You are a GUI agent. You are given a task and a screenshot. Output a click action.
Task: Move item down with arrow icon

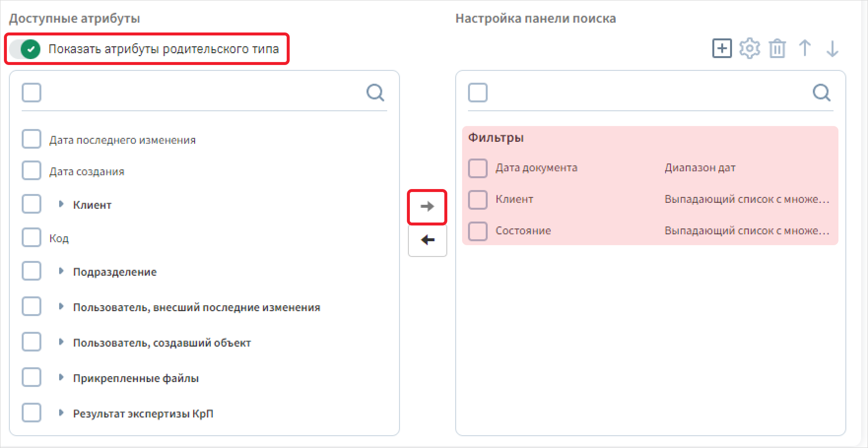(833, 49)
